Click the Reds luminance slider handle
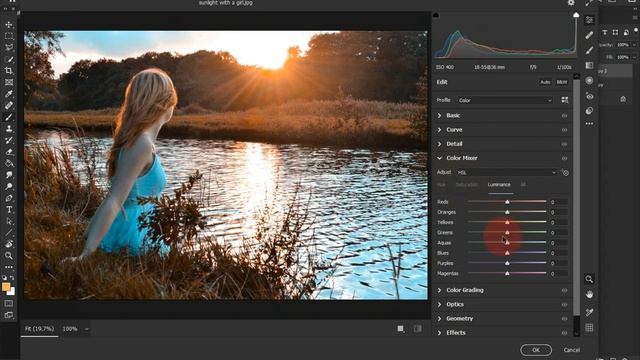 point(507,202)
